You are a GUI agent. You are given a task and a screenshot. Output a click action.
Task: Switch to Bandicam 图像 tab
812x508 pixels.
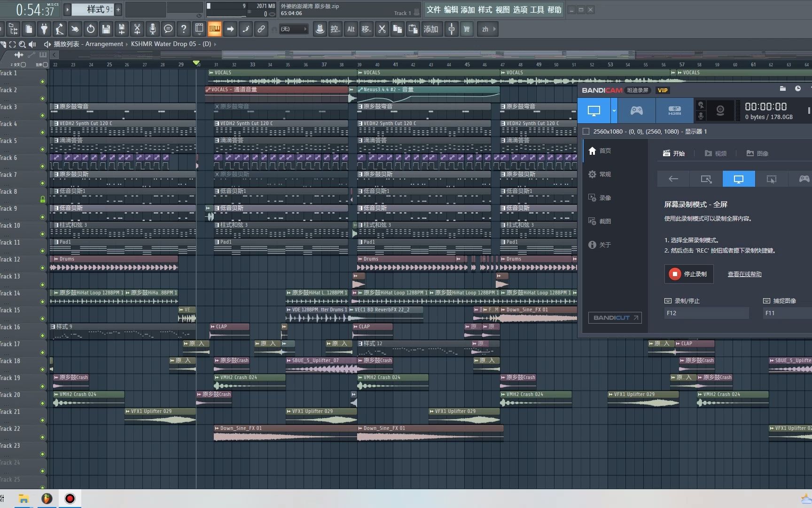(x=757, y=153)
